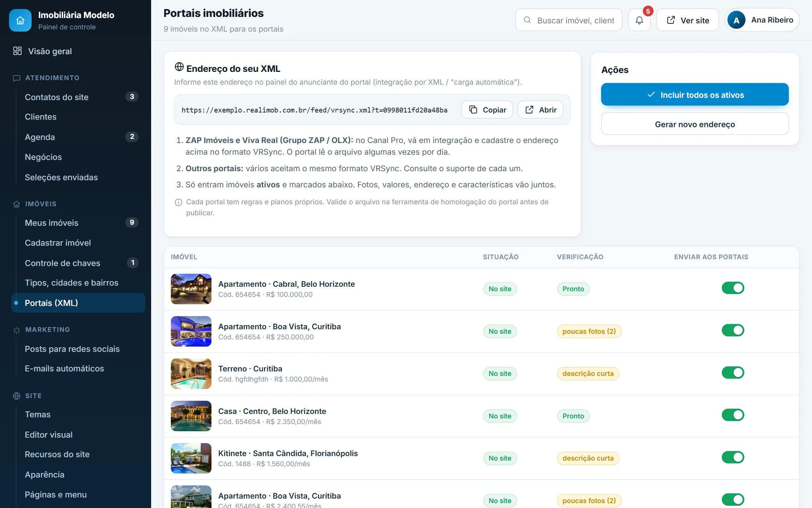Screen dimensions: 812x508
Task: Click the Ana Ribeiro avatar circle
Action: (736, 20)
